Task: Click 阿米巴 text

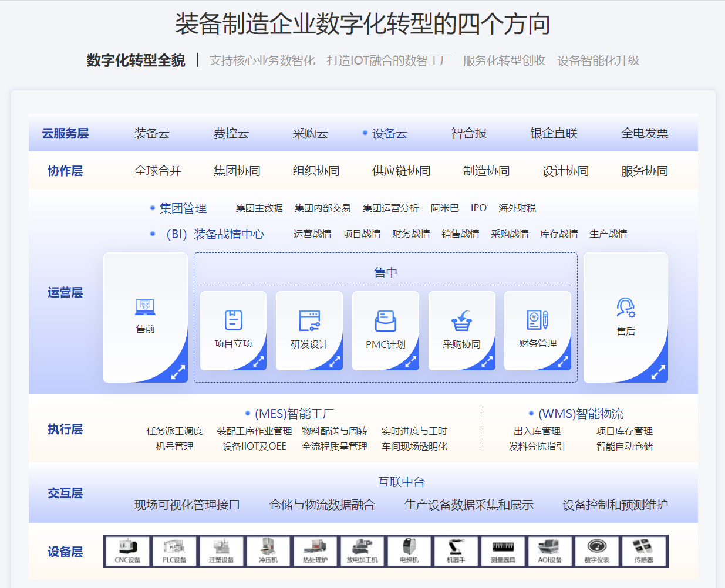Action: (445, 208)
